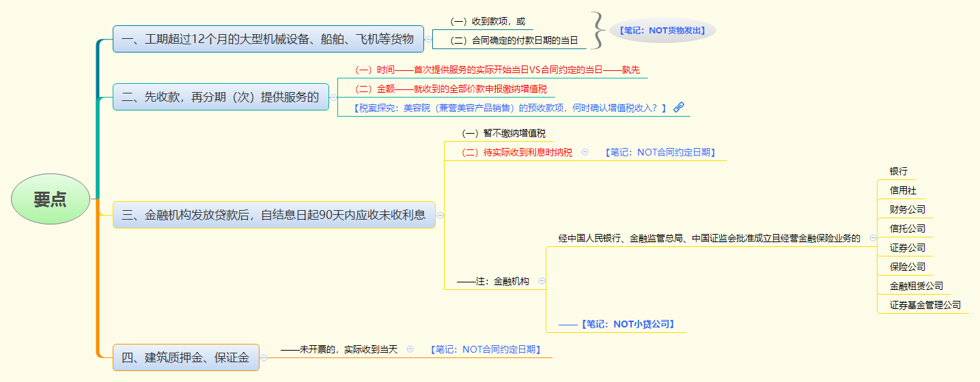
Task: Click the 税案探究 美容院 link text
Action: (x=509, y=108)
